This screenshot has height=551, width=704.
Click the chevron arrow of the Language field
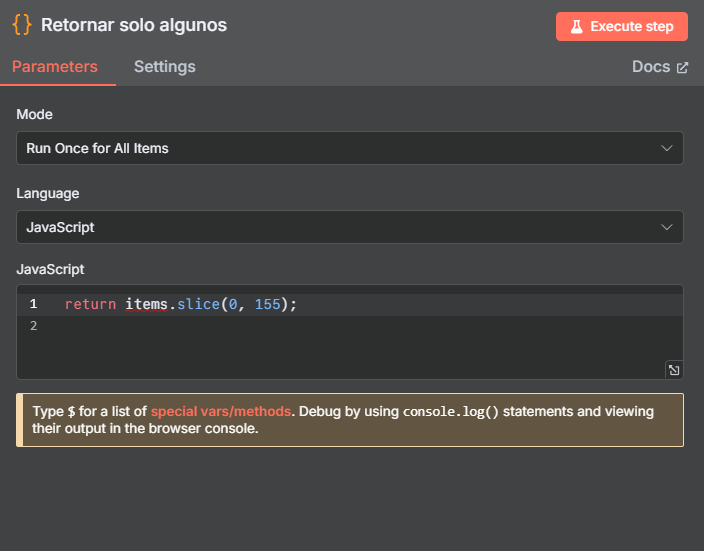point(668,227)
